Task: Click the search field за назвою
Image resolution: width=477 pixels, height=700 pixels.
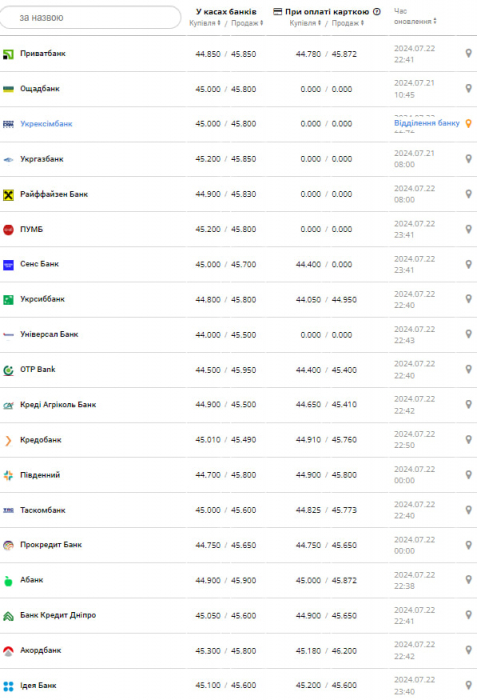Action: pos(91,17)
